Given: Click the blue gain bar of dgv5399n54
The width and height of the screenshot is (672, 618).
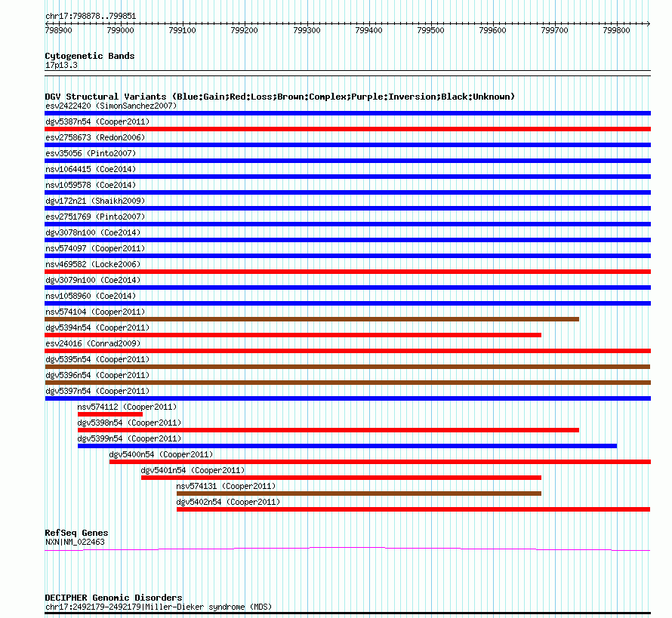Looking at the screenshot, I should pos(347,446).
